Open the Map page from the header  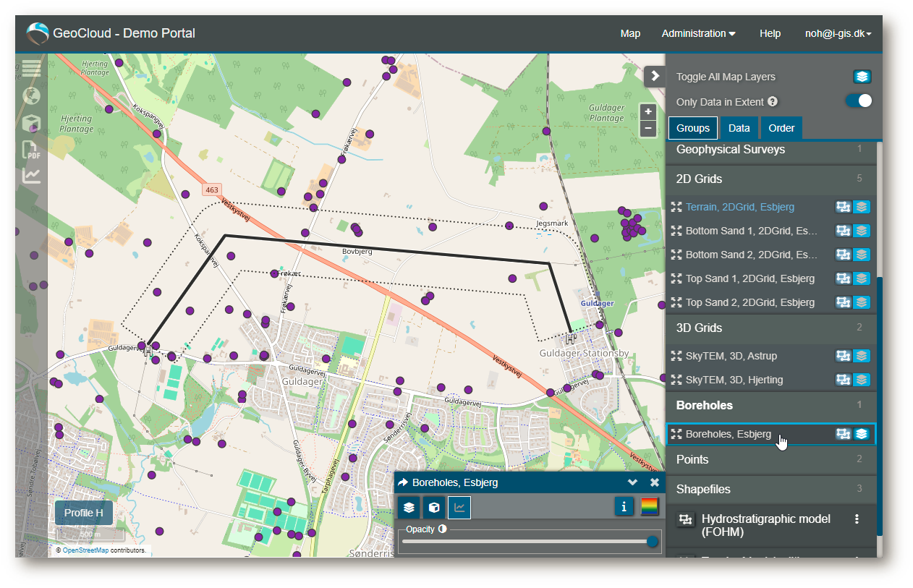click(630, 33)
